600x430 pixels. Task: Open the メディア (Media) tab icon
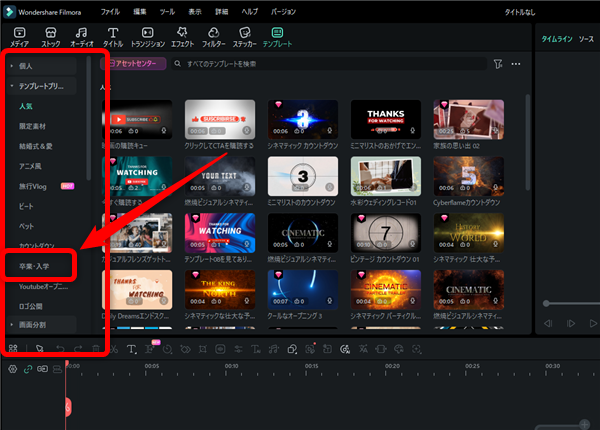(19, 37)
